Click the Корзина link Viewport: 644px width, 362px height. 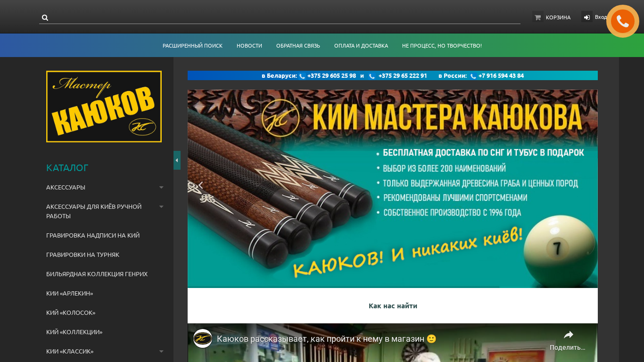point(558,17)
